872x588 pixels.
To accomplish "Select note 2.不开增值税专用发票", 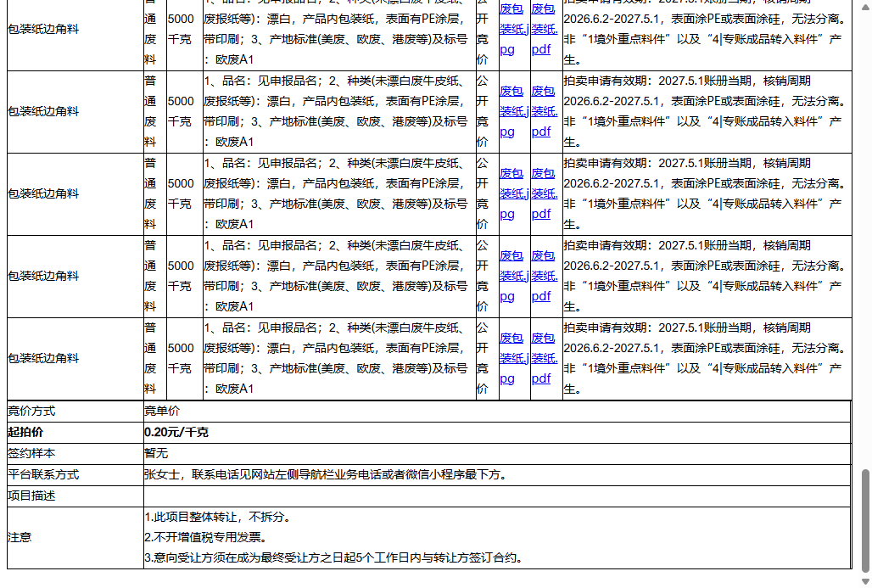I will [206, 537].
